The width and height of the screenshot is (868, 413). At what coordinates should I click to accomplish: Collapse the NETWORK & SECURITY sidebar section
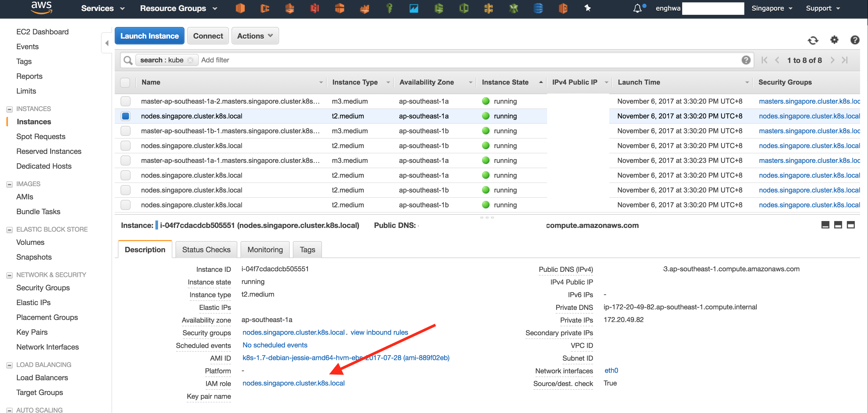pos(10,276)
